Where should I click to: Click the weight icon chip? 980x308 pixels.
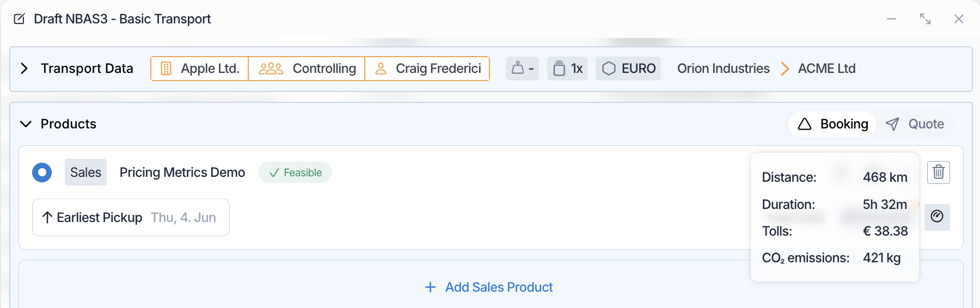click(522, 69)
